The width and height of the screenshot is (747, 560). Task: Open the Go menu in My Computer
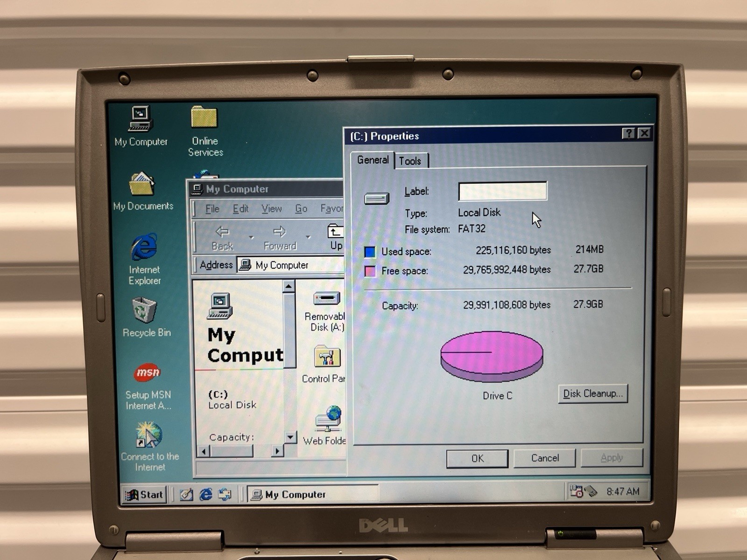point(301,209)
